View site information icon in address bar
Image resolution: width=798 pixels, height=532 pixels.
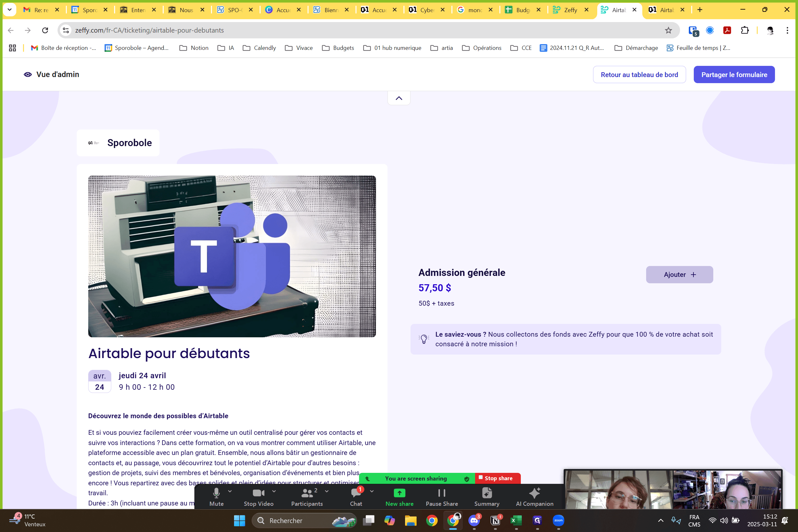click(x=66, y=30)
